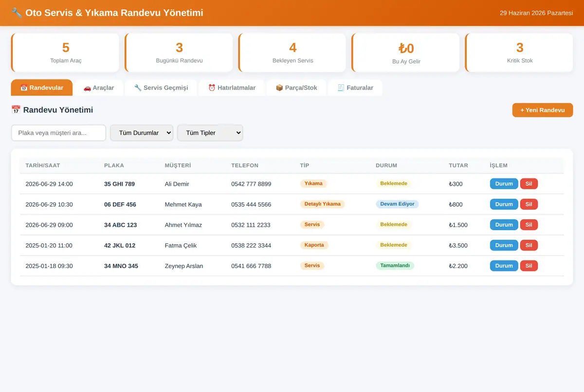Click the header date 29 Haziran 2026 Pazartesi
The width and height of the screenshot is (584, 392).
(536, 13)
